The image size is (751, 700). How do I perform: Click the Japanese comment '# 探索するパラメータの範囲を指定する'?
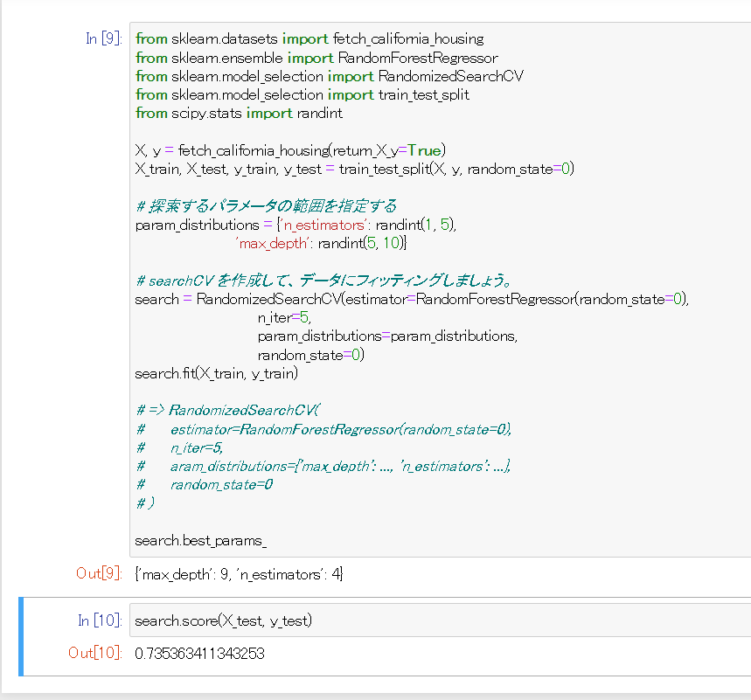point(267,206)
